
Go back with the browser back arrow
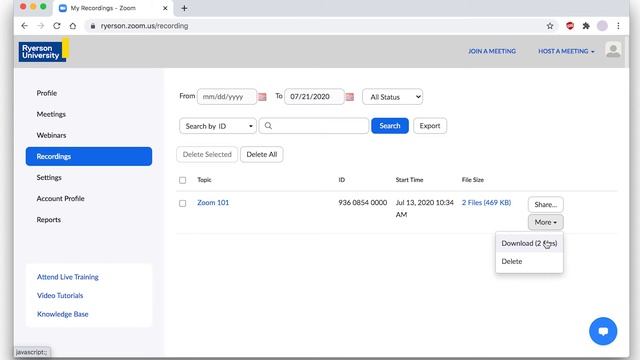(24, 26)
